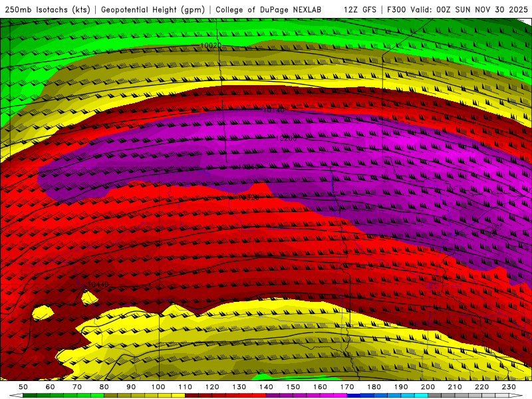Select the '12Z GFS' model run label
Screen dimensions: 532x399
point(360,10)
